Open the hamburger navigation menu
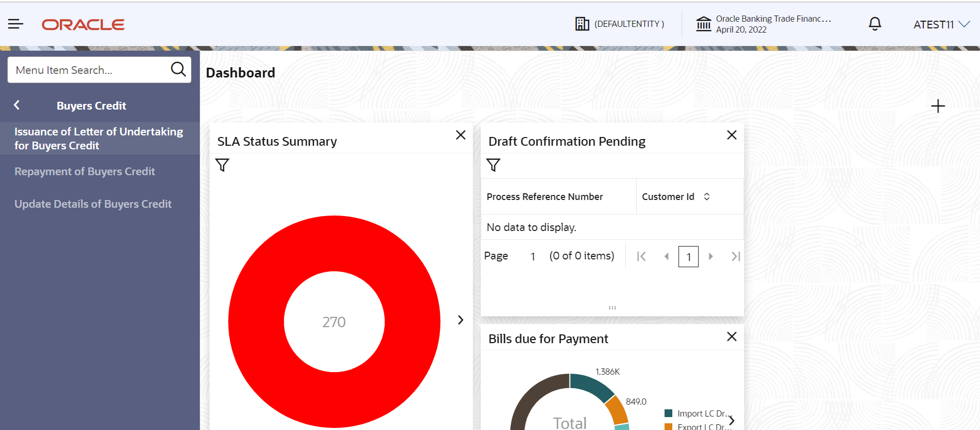The width and height of the screenshot is (980, 430). click(x=15, y=24)
